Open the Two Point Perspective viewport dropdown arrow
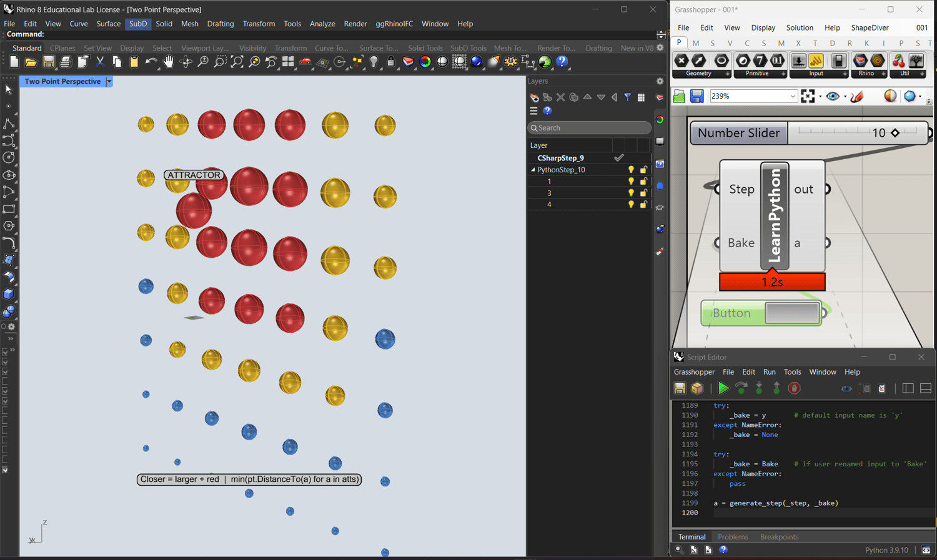Viewport: 937px width, 560px height. point(109,82)
